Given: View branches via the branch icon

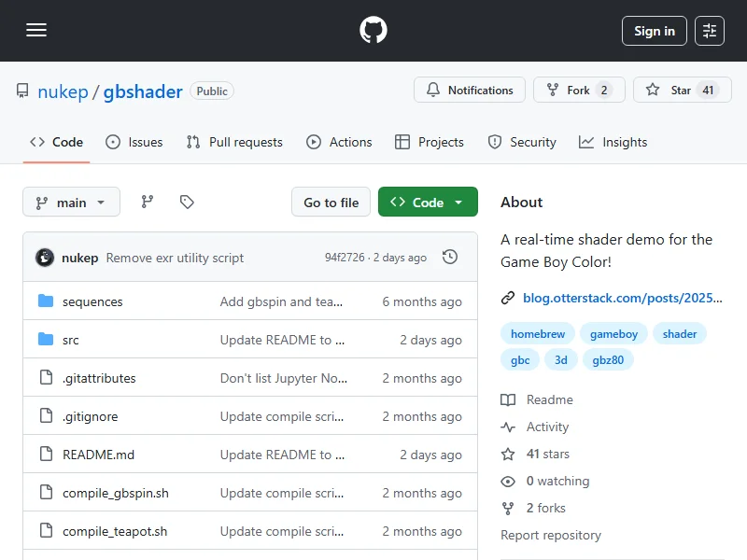Looking at the screenshot, I should coord(148,202).
